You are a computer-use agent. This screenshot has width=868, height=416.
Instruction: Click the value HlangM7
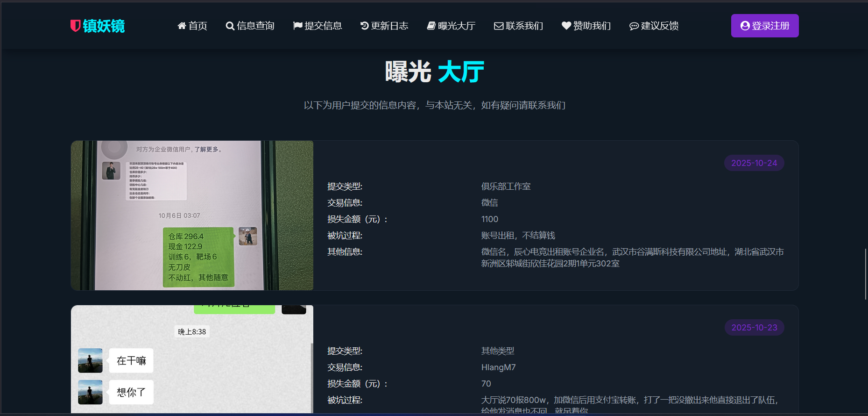[498, 367]
